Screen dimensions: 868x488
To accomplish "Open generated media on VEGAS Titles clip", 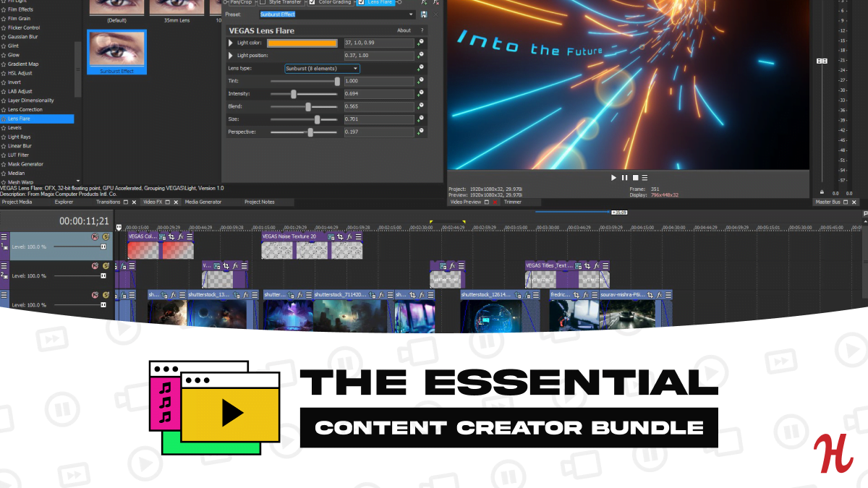I will (x=577, y=265).
